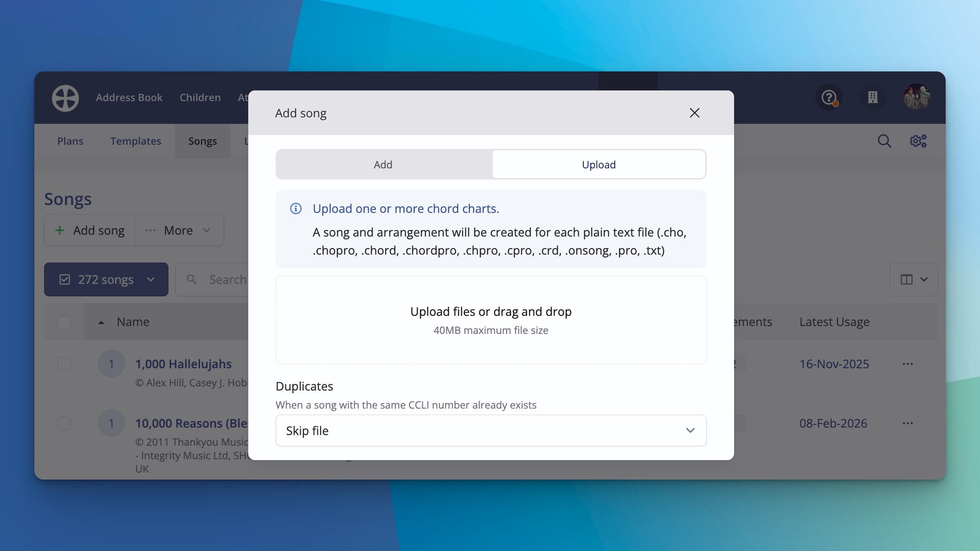Viewport: 980px width, 551px height.
Task: Open the Address Book section
Action: tap(129, 97)
